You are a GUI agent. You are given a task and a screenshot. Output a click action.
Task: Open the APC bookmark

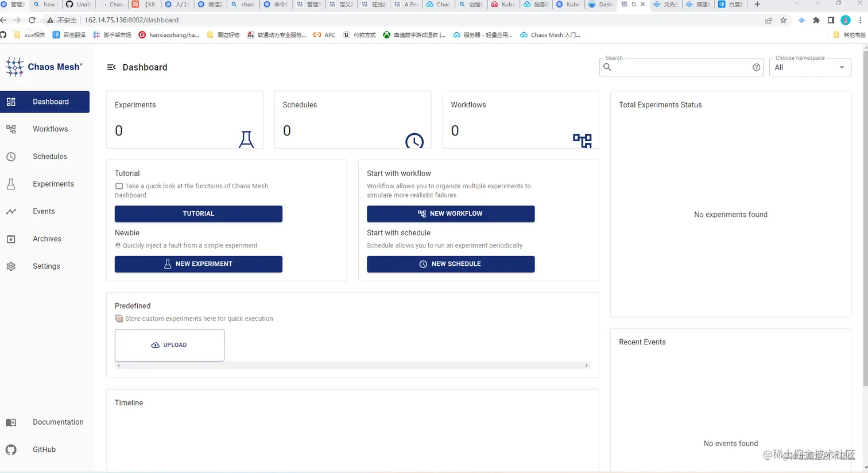pos(324,35)
